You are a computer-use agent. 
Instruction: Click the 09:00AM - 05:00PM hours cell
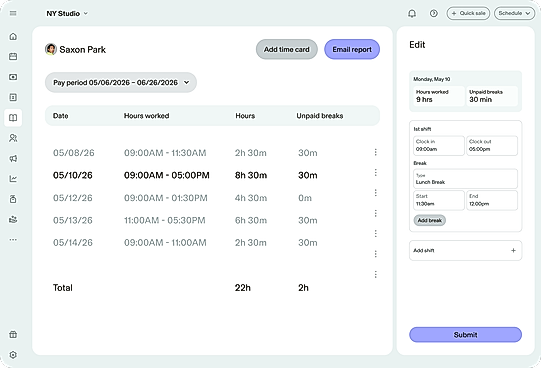pos(167,175)
